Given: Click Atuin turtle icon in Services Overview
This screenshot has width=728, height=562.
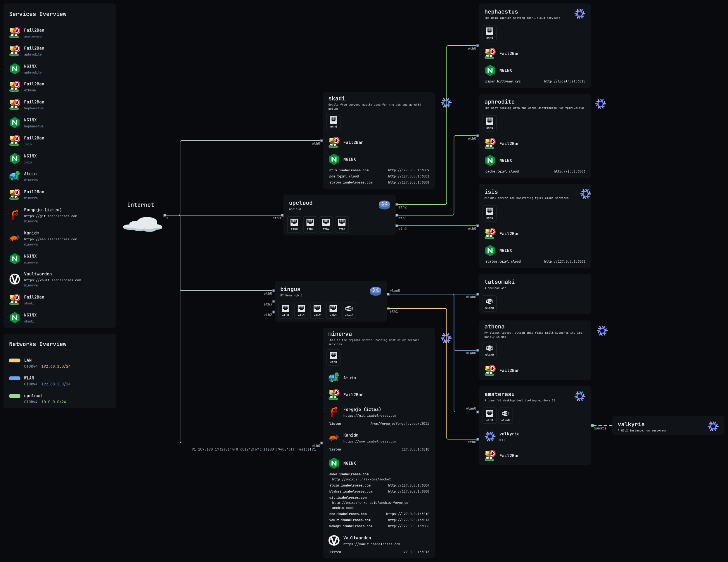Looking at the screenshot, I should 14,176.
